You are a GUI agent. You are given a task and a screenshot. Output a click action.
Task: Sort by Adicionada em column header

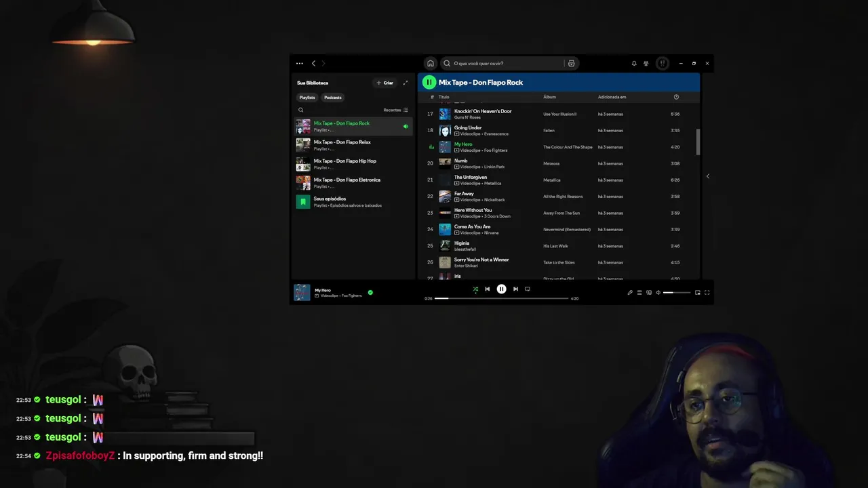(612, 97)
